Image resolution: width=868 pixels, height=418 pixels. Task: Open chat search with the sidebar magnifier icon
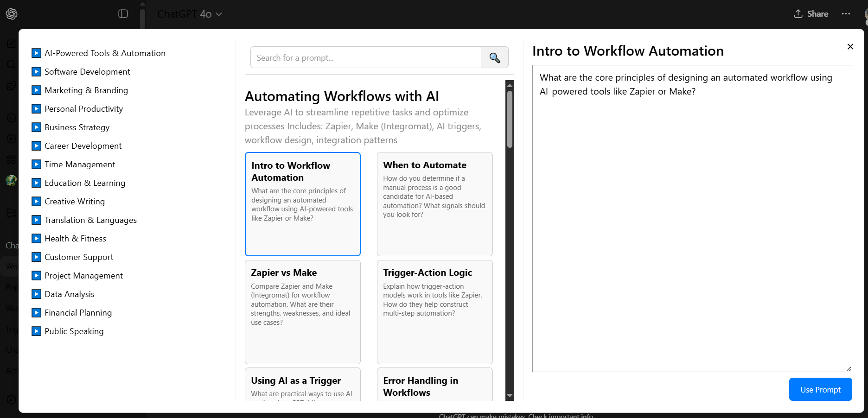(x=11, y=64)
